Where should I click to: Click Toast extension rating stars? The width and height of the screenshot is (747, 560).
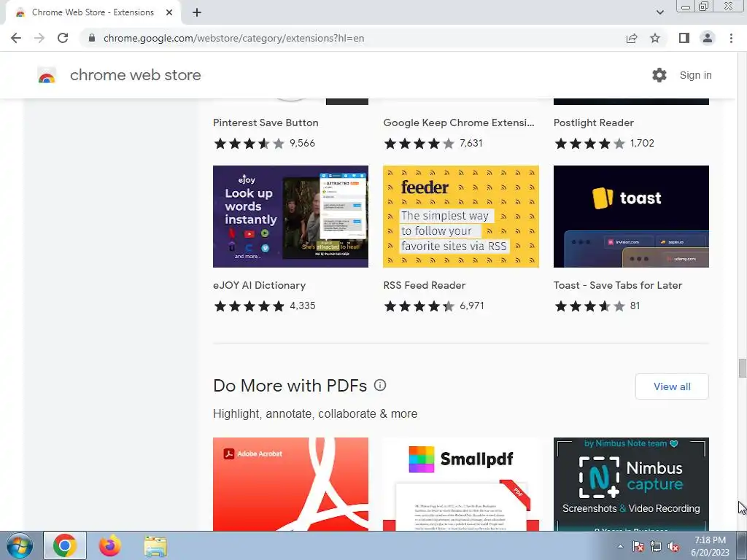(x=589, y=306)
